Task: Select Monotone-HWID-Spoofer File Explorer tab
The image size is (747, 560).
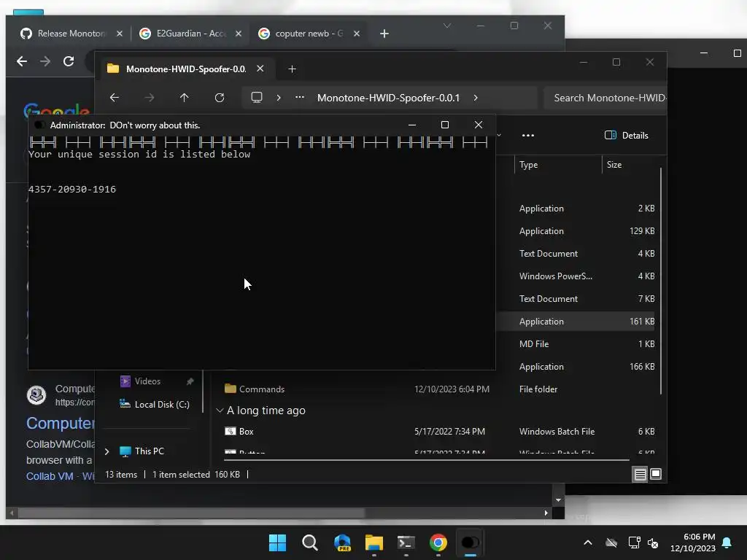Action: [x=185, y=69]
